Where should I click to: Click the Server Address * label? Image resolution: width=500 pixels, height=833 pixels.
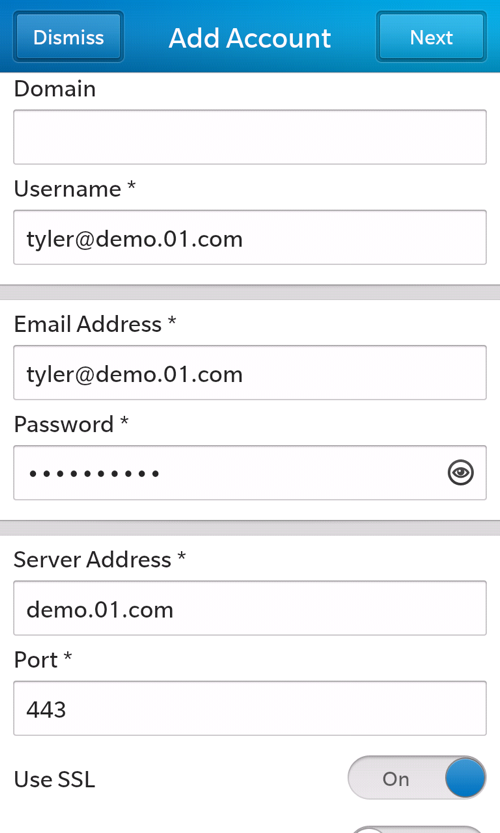100,559
